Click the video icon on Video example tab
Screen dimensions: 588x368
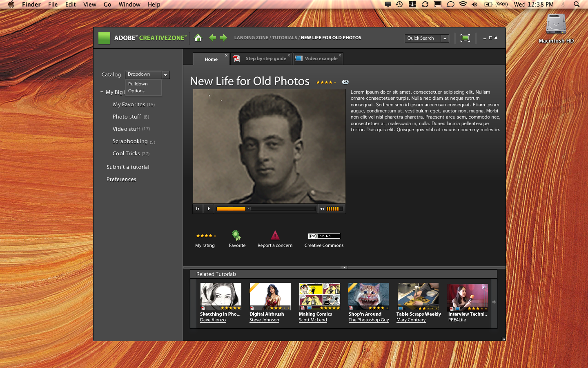pos(298,58)
